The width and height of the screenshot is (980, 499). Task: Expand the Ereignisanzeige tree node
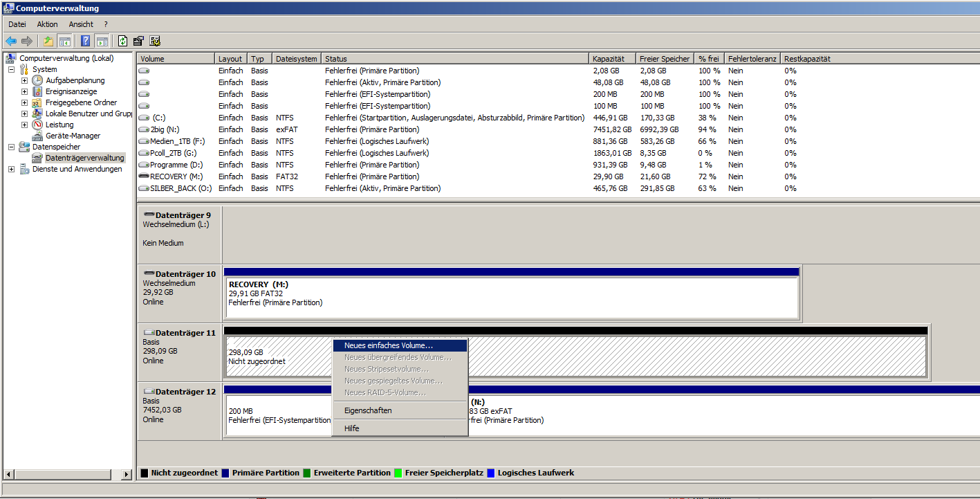[24, 91]
